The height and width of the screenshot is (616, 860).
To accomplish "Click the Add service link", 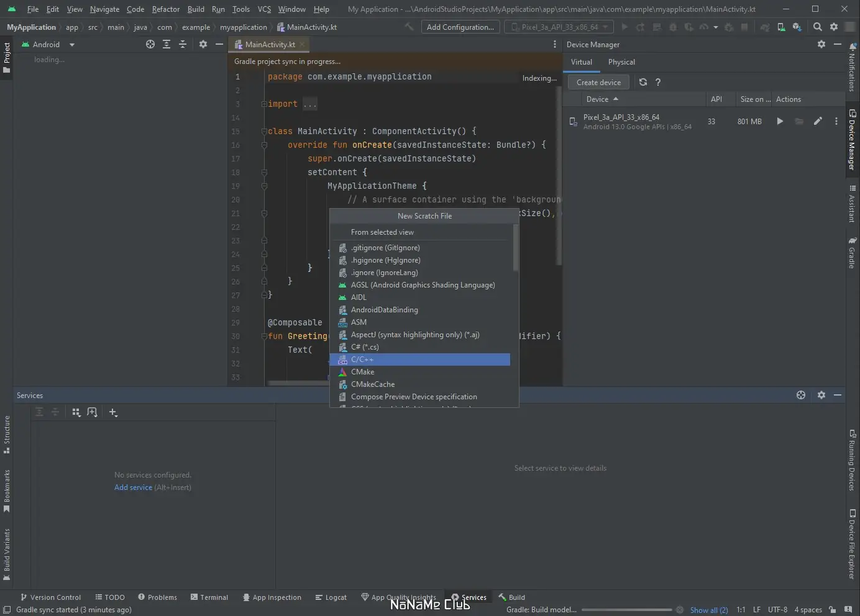I will (133, 487).
